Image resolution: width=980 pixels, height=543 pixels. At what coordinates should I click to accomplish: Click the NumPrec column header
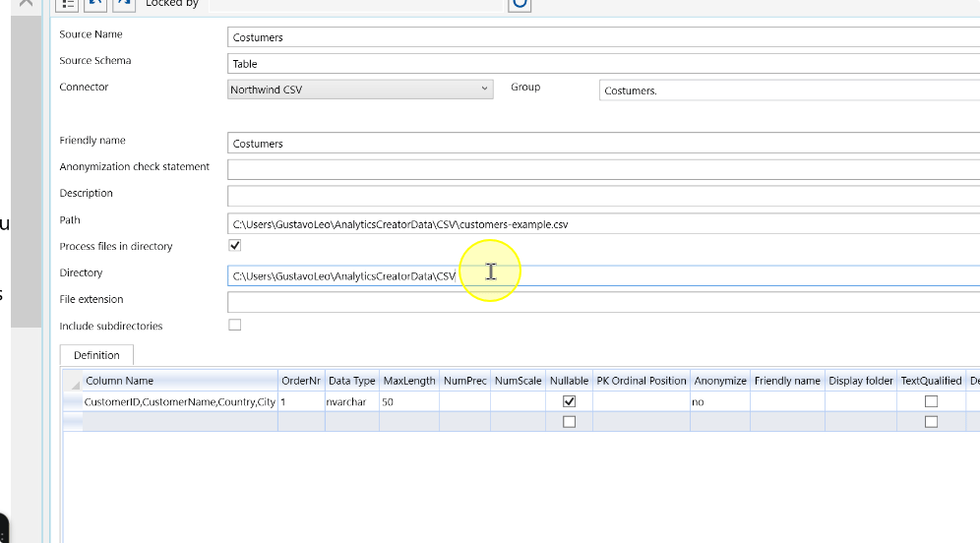tap(465, 381)
